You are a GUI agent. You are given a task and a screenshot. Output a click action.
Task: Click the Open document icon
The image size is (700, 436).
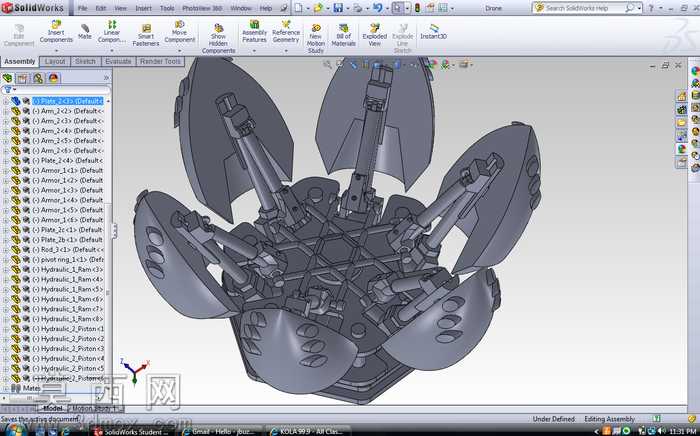tap(318, 8)
